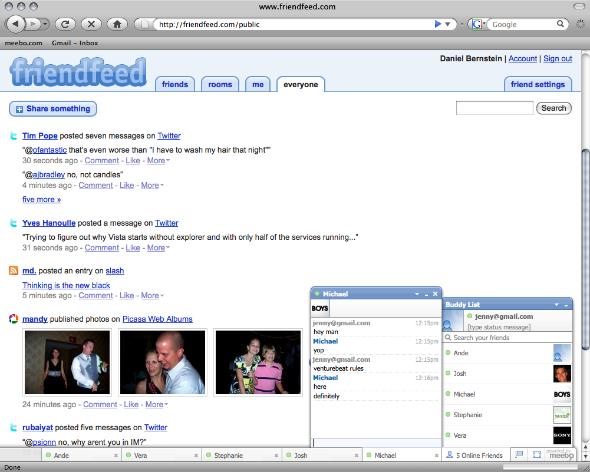Click the Sign out link

pos(558,59)
